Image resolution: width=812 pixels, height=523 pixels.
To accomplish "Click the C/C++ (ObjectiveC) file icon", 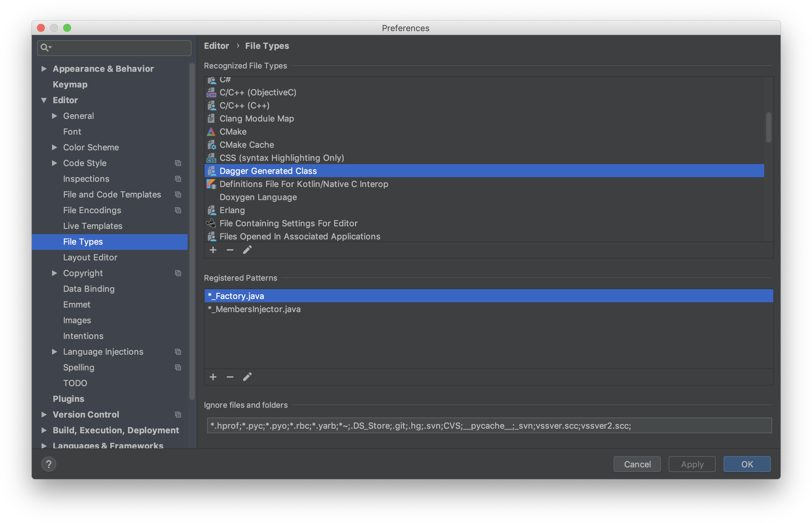I will point(211,92).
